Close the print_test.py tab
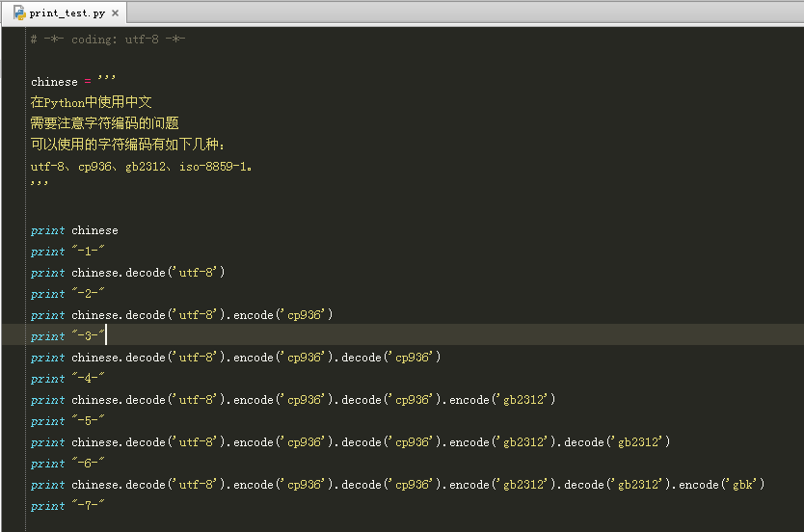The height and width of the screenshot is (532, 804). click(116, 13)
